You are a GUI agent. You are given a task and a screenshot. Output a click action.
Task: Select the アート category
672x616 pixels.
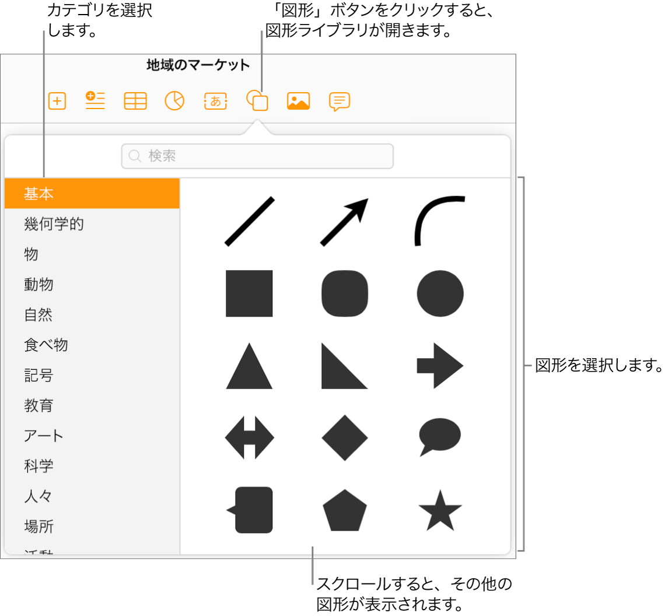tap(92, 436)
